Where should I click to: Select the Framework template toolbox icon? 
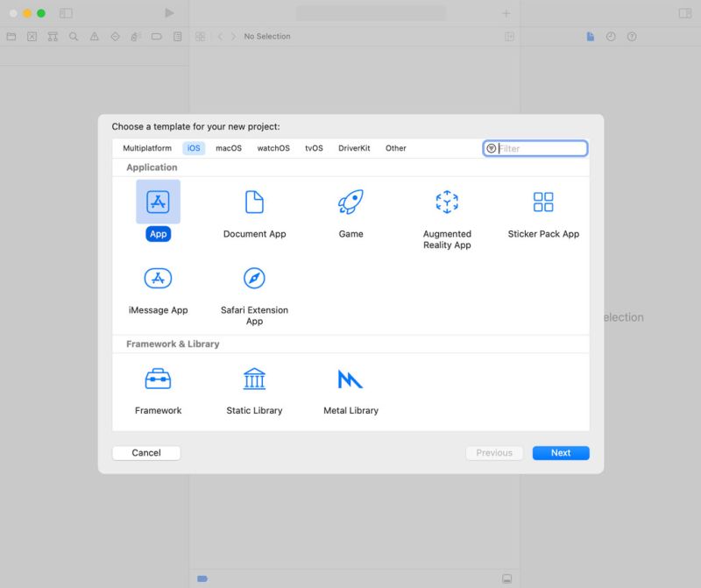point(158,379)
